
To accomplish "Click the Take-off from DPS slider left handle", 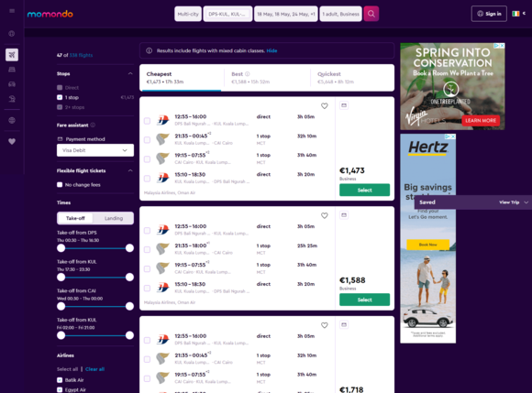I will [61, 248].
